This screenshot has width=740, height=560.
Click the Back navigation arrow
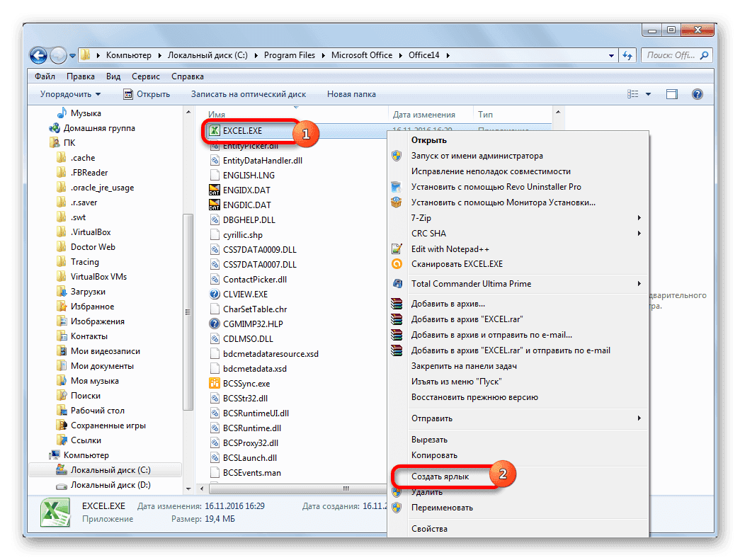coord(40,55)
